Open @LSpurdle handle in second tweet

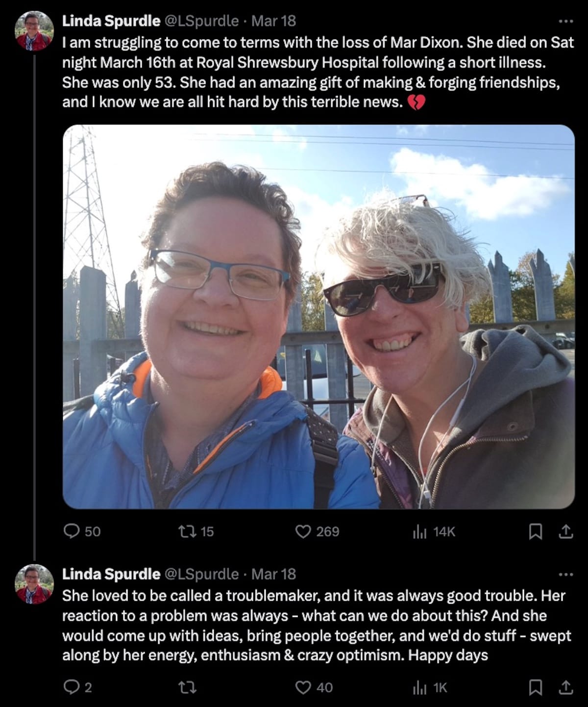pyautogui.click(x=201, y=574)
